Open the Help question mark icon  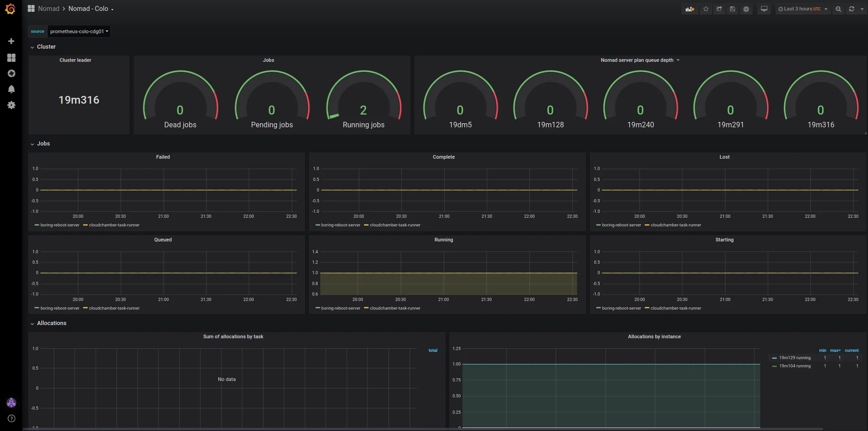tap(11, 418)
